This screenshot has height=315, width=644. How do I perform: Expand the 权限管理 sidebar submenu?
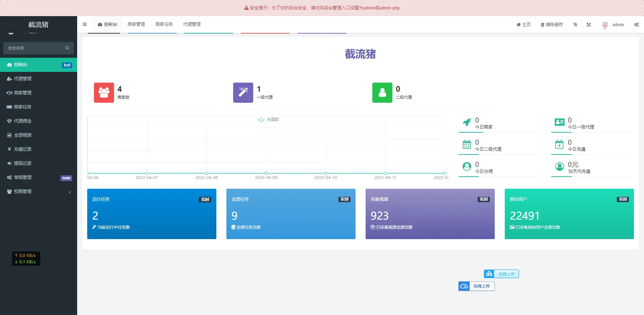[39, 191]
